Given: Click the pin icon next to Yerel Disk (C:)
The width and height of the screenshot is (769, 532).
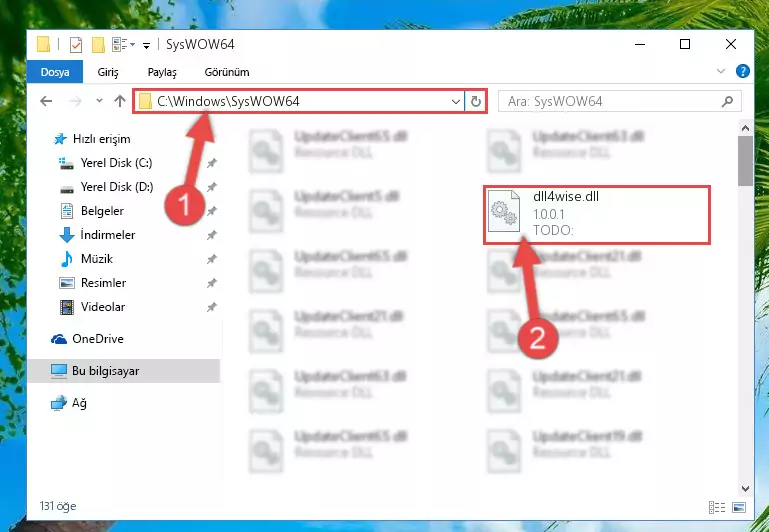Looking at the screenshot, I should click(x=211, y=163).
